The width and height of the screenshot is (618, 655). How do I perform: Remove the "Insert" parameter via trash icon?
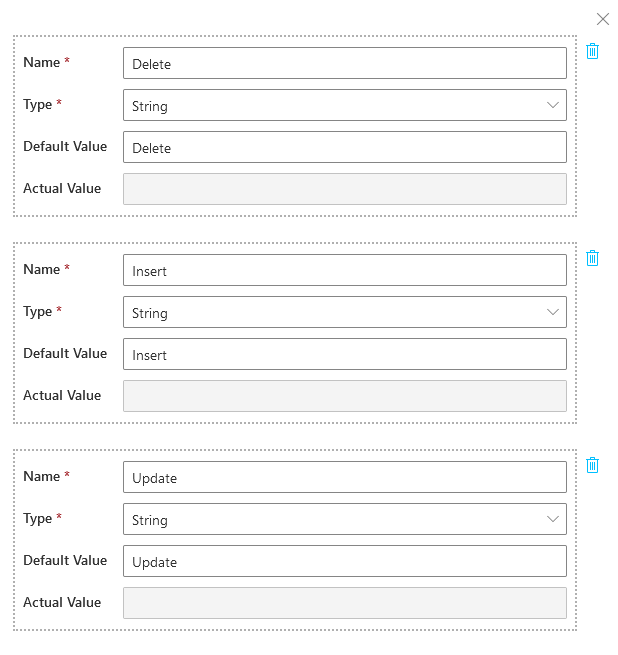[592, 258]
